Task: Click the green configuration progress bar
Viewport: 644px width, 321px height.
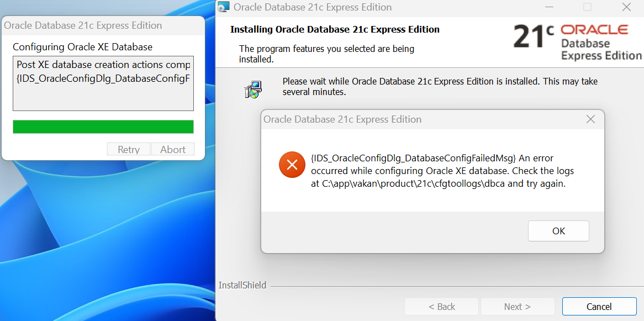Action: [x=103, y=127]
